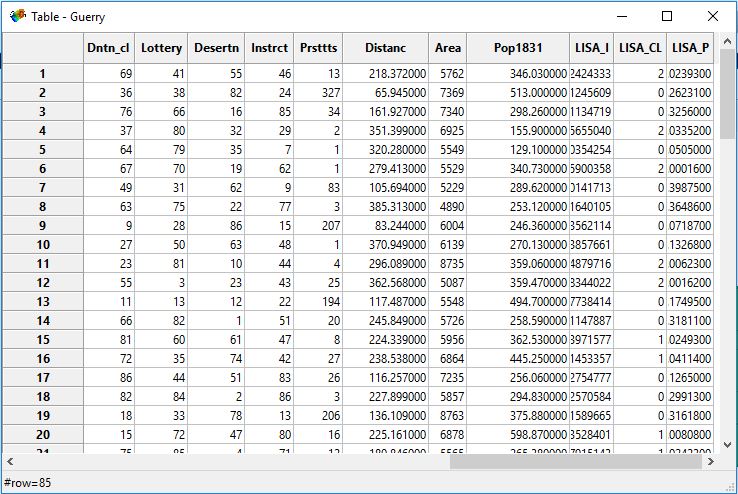Click the vertical scrollbar up arrow
The width and height of the screenshot is (738, 494).
pos(727,41)
